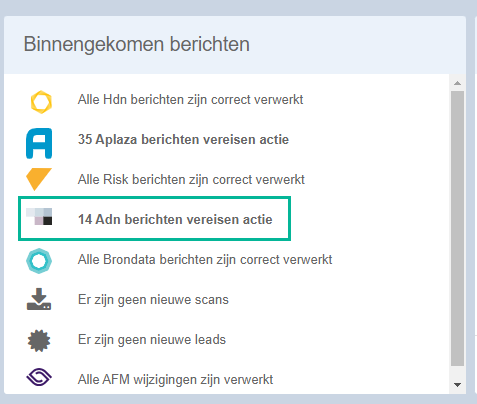Open Er zijn geen nieuwe scans
Screen dimensions: 477x404
[153, 299]
